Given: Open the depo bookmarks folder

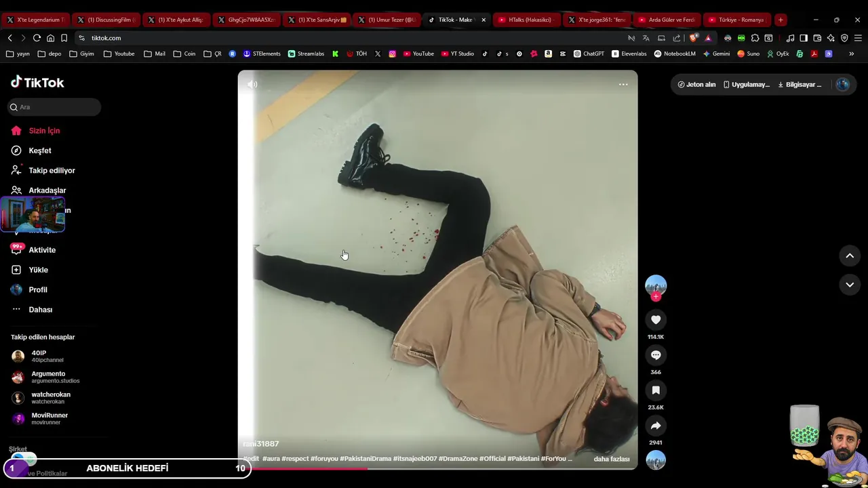Looking at the screenshot, I should point(50,54).
